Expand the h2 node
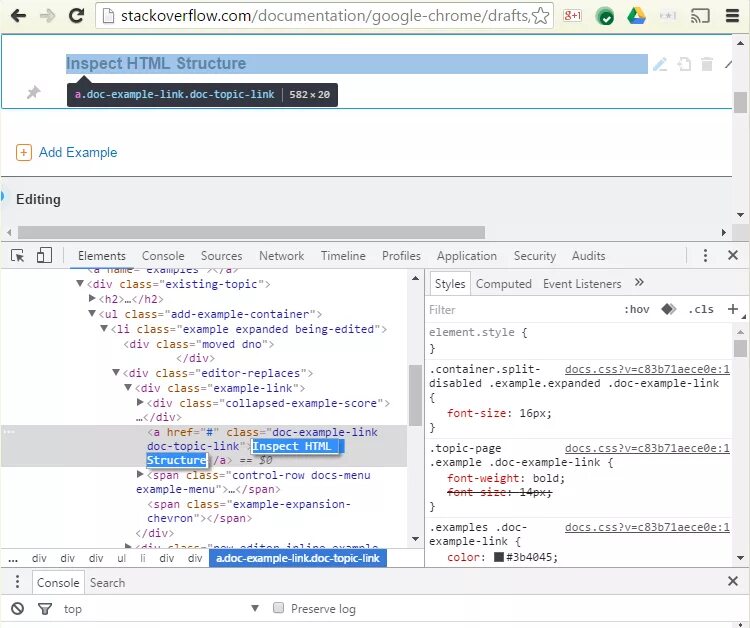 point(93,298)
